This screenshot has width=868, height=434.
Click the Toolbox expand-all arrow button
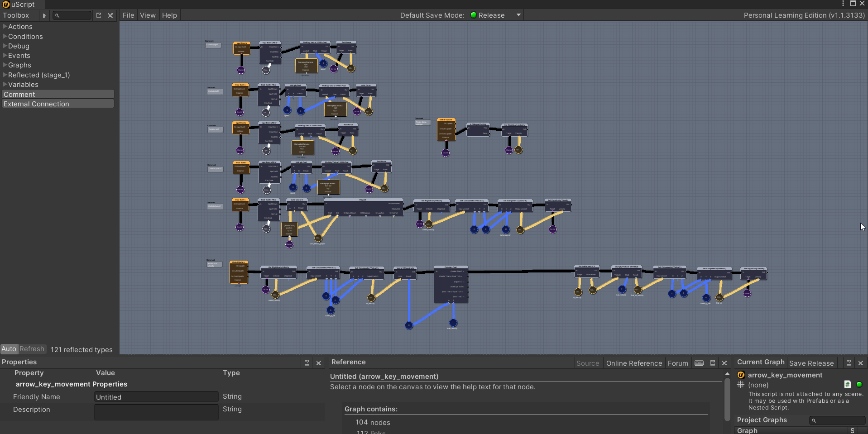coord(44,15)
